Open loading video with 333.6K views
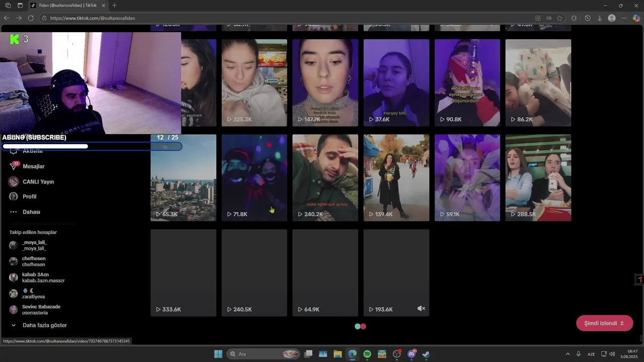 pyautogui.click(x=184, y=273)
